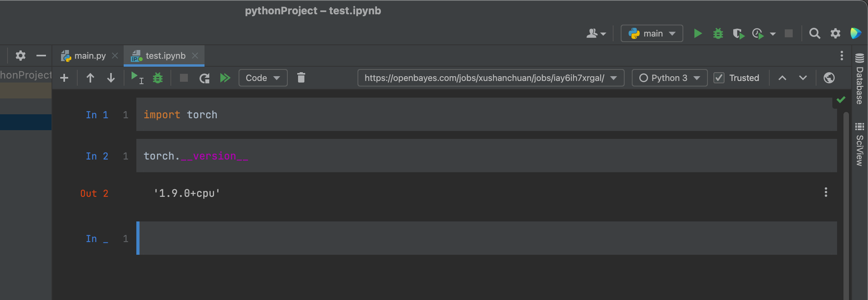Open the main run configuration dropdown
The height and width of the screenshot is (300, 868).
(652, 33)
